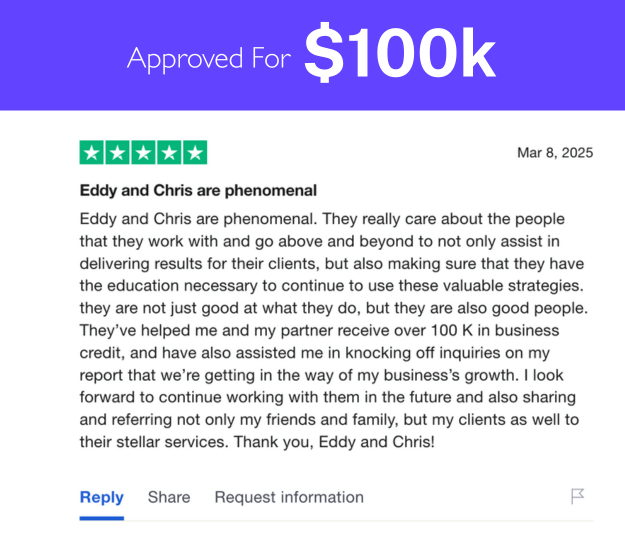
Task: Click the 'Approved For' banner text
Action: 209,59
